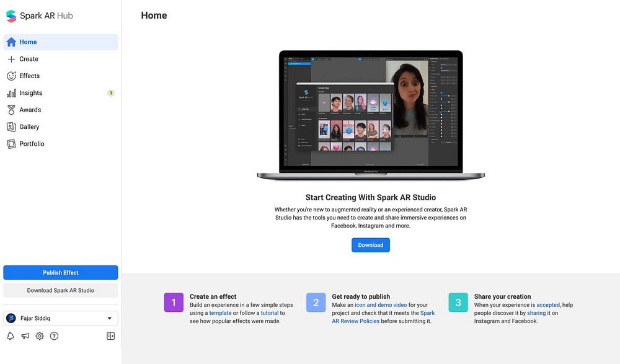Click the Insights bar chart icon
Screen dimensions: 620x364
click(11, 93)
